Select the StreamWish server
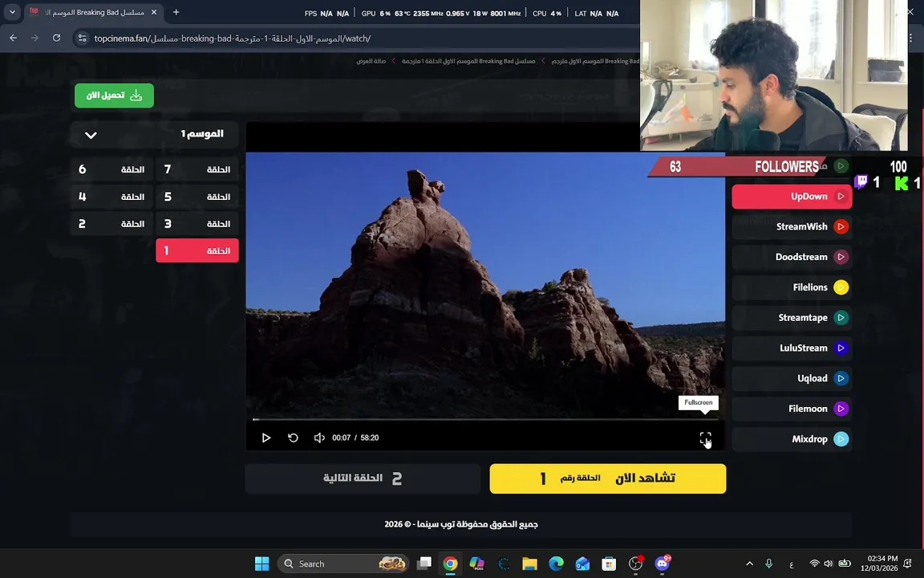Viewport: 924px width, 578px height. pyautogui.click(x=792, y=226)
